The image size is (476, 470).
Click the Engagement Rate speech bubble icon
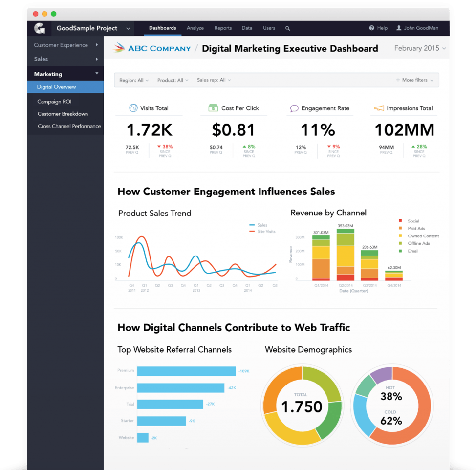(x=294, y=108)
